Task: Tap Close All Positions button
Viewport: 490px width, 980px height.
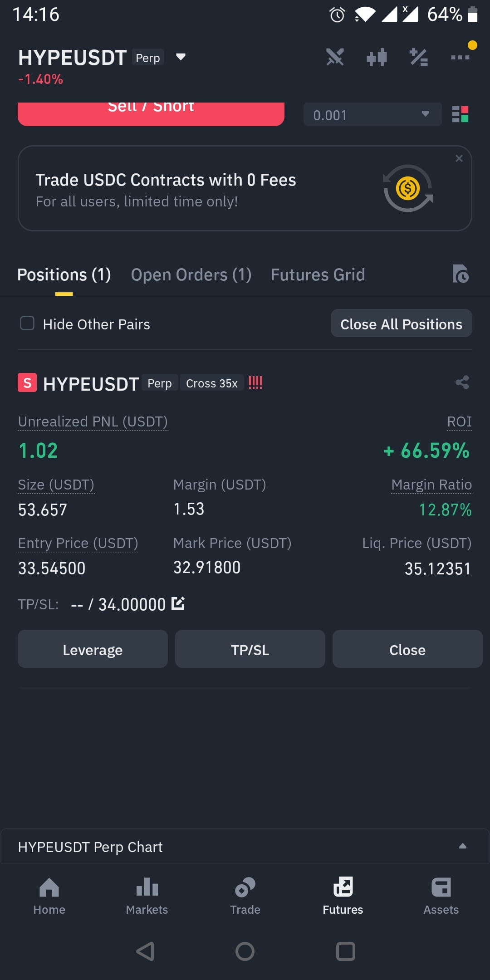Action: (x=402, y=323)
